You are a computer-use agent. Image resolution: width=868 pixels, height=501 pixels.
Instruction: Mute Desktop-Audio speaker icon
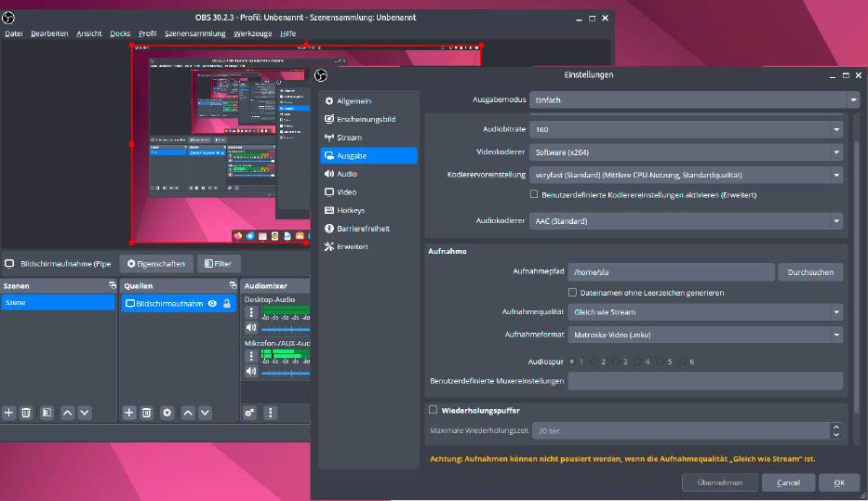(x=251, y=327)
